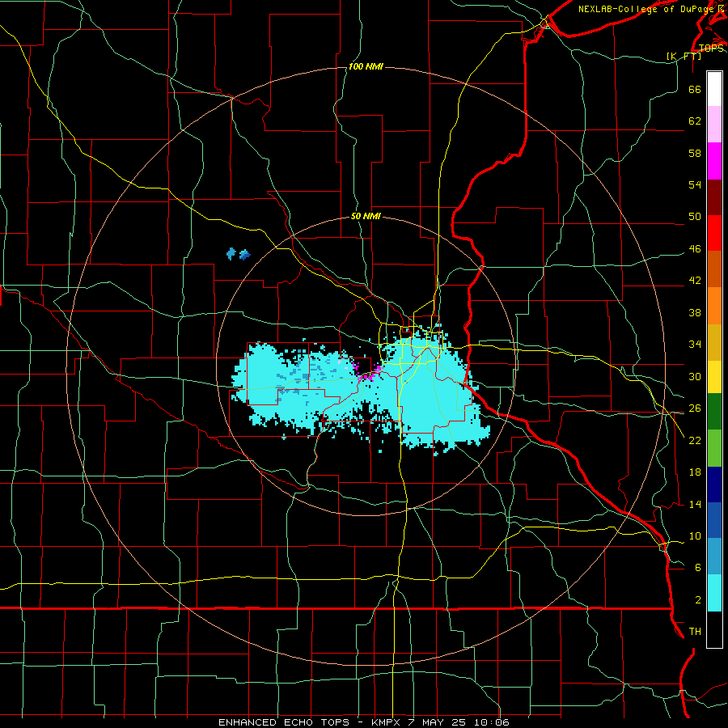Click the black TH threshold swatch
The image size is (728, 728).
(x=714, y=629)
